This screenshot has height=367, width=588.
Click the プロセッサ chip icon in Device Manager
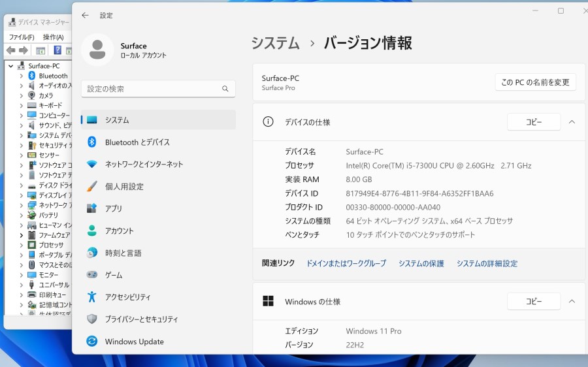[32, 245]
